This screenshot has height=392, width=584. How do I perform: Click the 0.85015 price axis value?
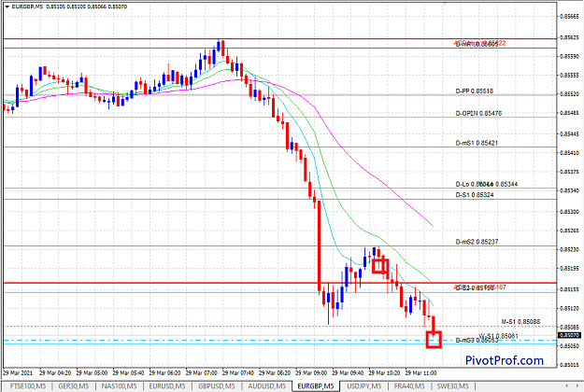click(569, 365)
